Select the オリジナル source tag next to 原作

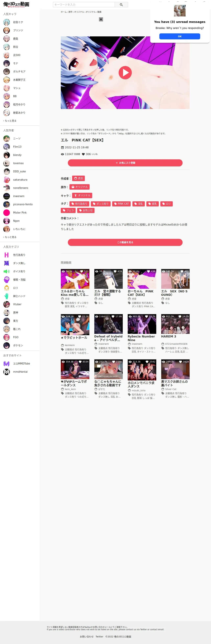click(79, 187)
